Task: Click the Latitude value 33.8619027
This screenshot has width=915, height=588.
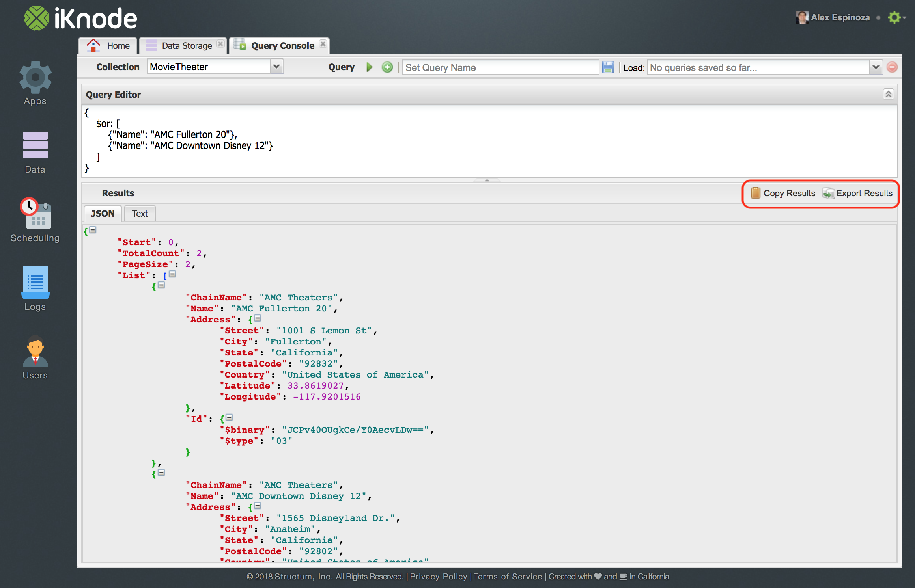Action: (x=316, y=385)
